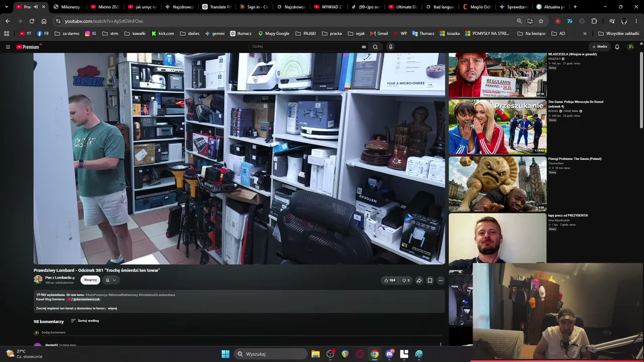Screen dimensions: 644x362
Task: Open the #AutoPromocja hashtag link
Action: tap(96, 295)
